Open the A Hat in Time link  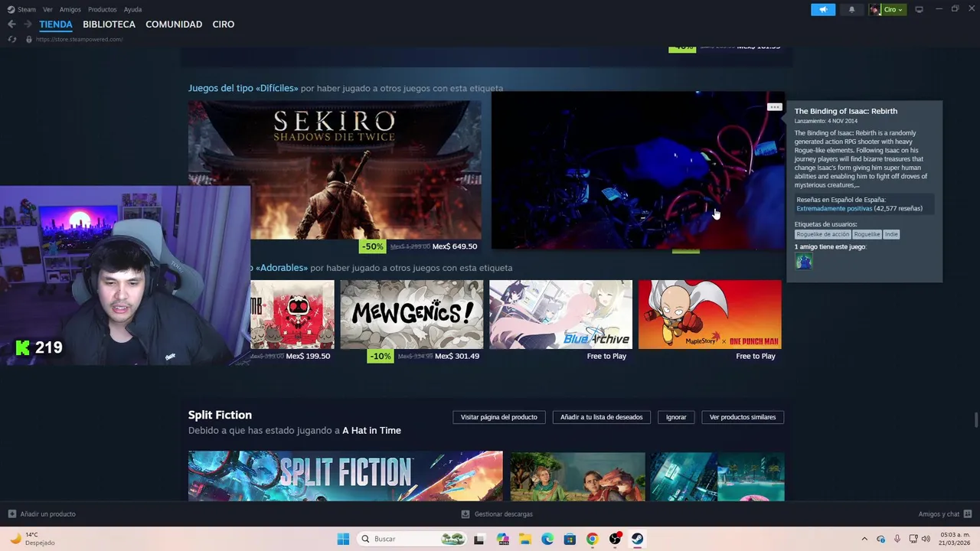tap(371, 430)
